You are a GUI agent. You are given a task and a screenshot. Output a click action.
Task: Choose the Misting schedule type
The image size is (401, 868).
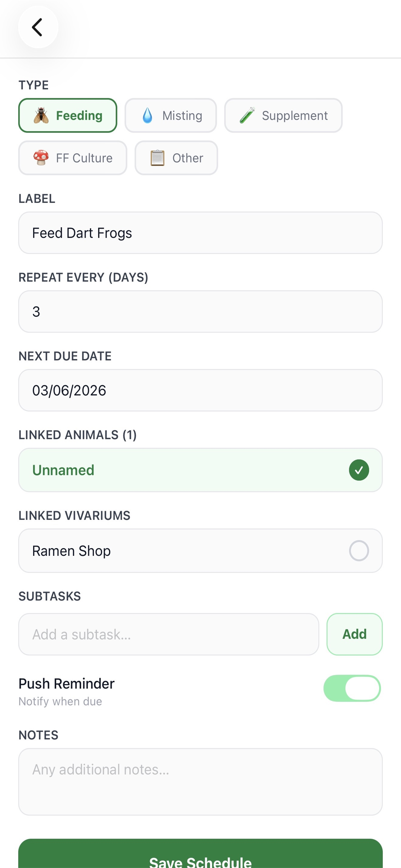[x=171, y=116]
